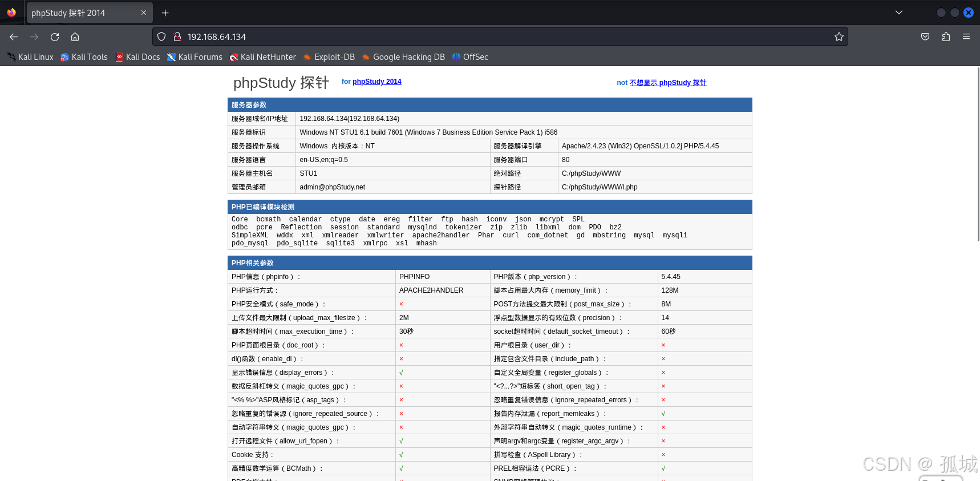
Task: Follow the phpStudy 2014 link
Action: pos(377,82)
